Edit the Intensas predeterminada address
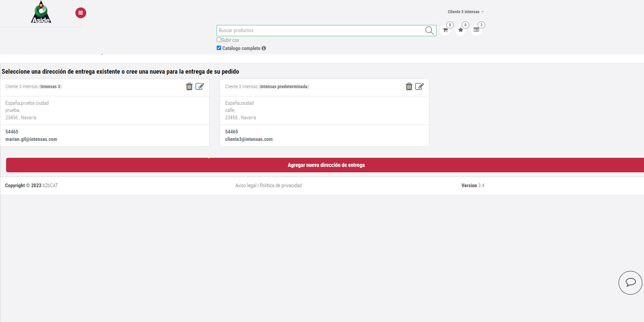Image resolution: width=644 pixels, height=322 pixels. tap(420, 86)
